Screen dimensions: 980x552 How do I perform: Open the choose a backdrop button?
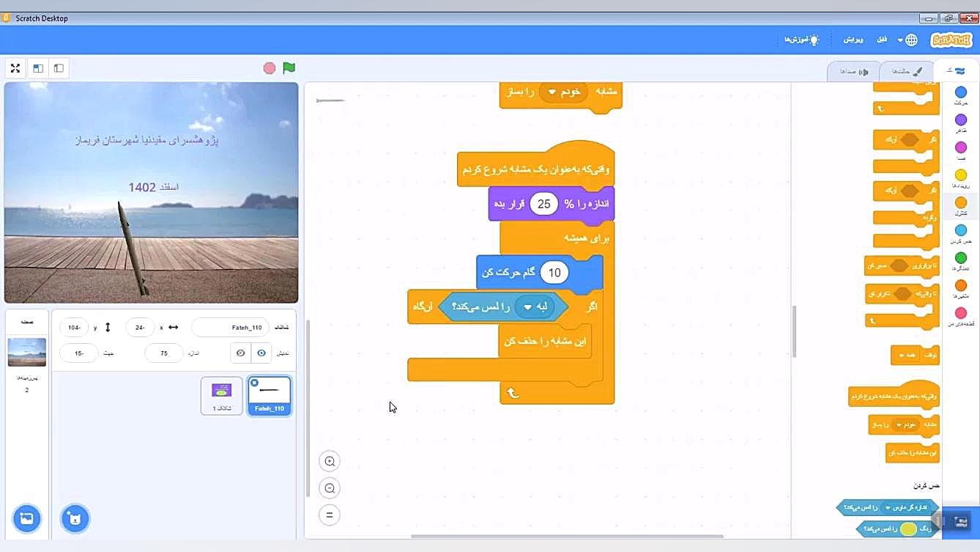pyautogui.click(x=26, y=519)
